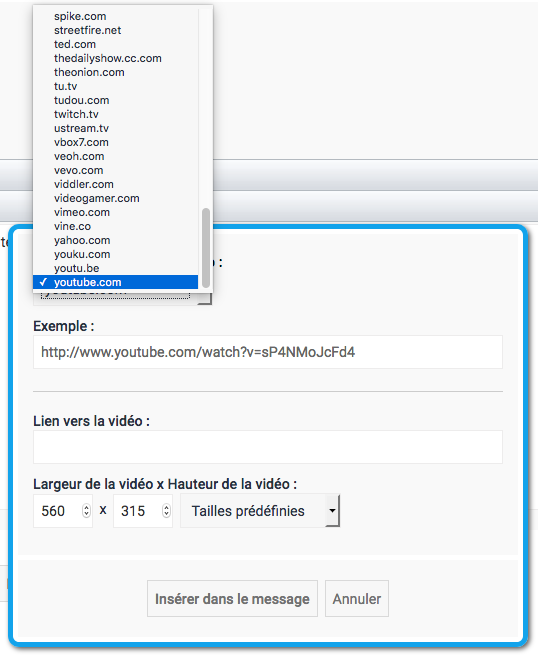Choose yahoo.com option

click(x=115, y=241)
